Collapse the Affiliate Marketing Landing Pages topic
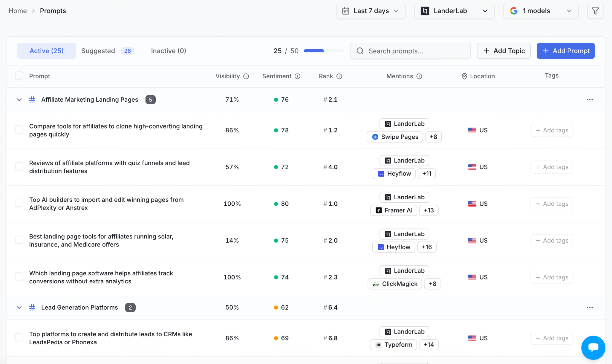 (x=19, y=100)
